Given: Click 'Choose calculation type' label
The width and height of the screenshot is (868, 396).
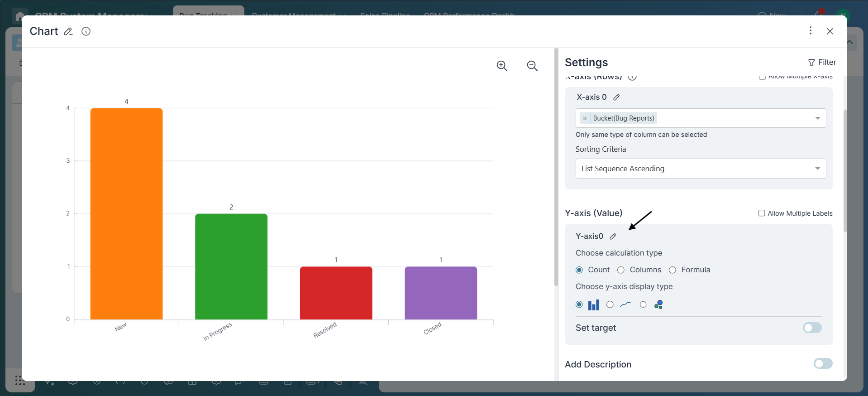Looking at the screenshot, I should pyautogui.click(x=619, y=253).
